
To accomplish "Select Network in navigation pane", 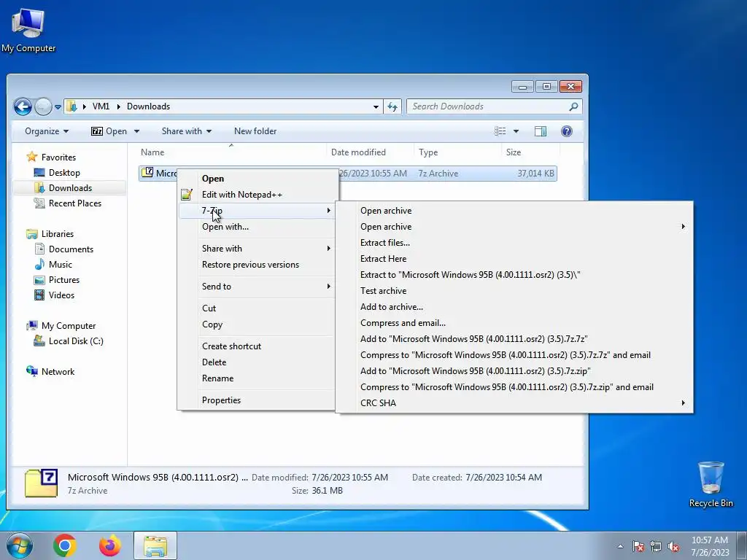I will 58,371.
